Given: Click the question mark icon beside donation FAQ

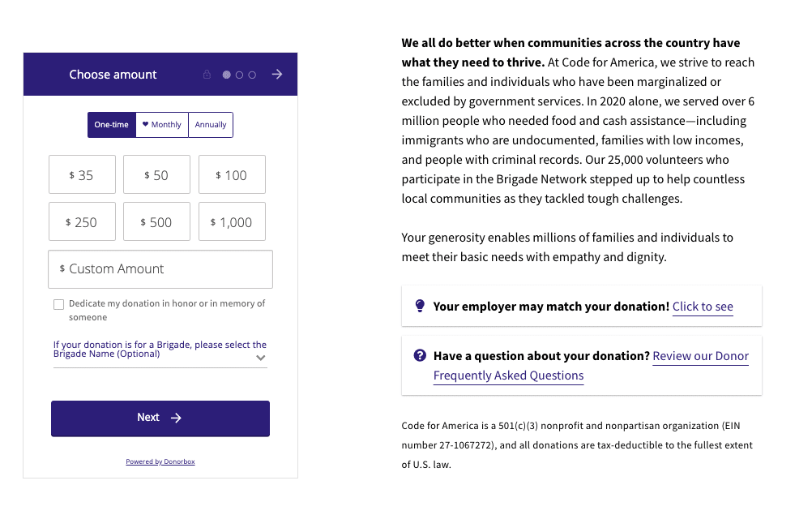Looking at the screenshot, I should pyautogui.click(x=420, y=355).
